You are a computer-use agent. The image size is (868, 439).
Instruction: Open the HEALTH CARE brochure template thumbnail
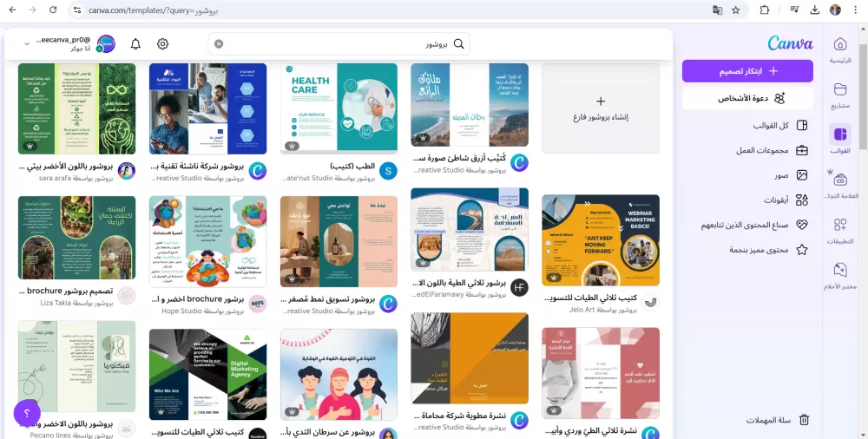(339, 108)
